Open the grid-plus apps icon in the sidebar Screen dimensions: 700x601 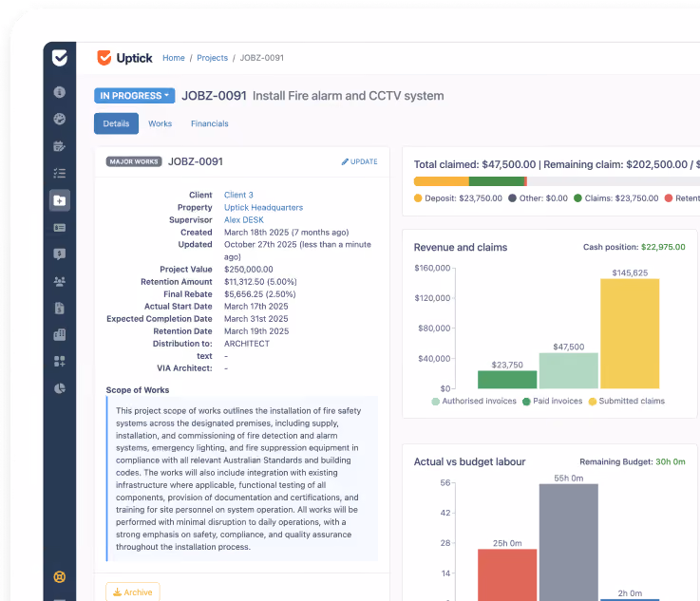(60, 362)
